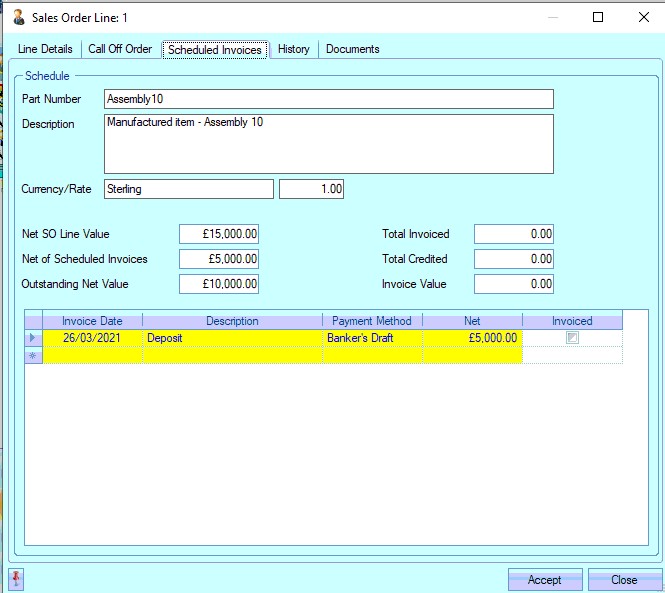Screen dimensions: 665x593
Task: Tick the Invoiced checkbox for Deposit
Action: click(x=572, y=338)
